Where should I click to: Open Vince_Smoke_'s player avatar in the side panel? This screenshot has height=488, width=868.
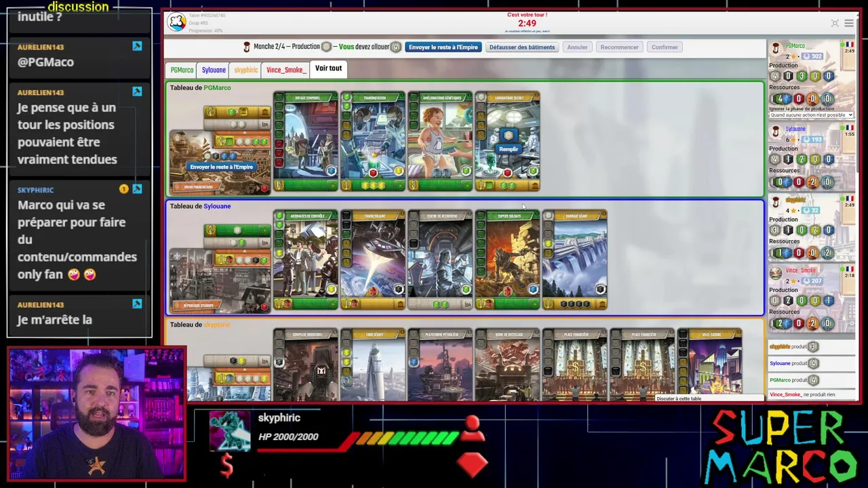click(776, 273)
